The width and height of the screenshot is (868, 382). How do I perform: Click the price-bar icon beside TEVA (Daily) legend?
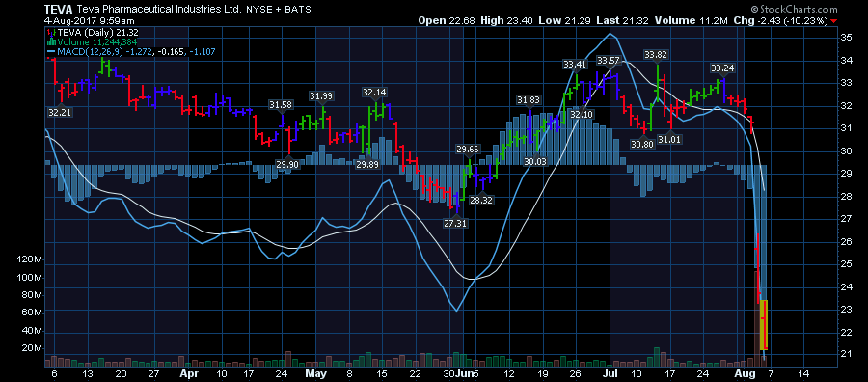(x=51, y=32)
